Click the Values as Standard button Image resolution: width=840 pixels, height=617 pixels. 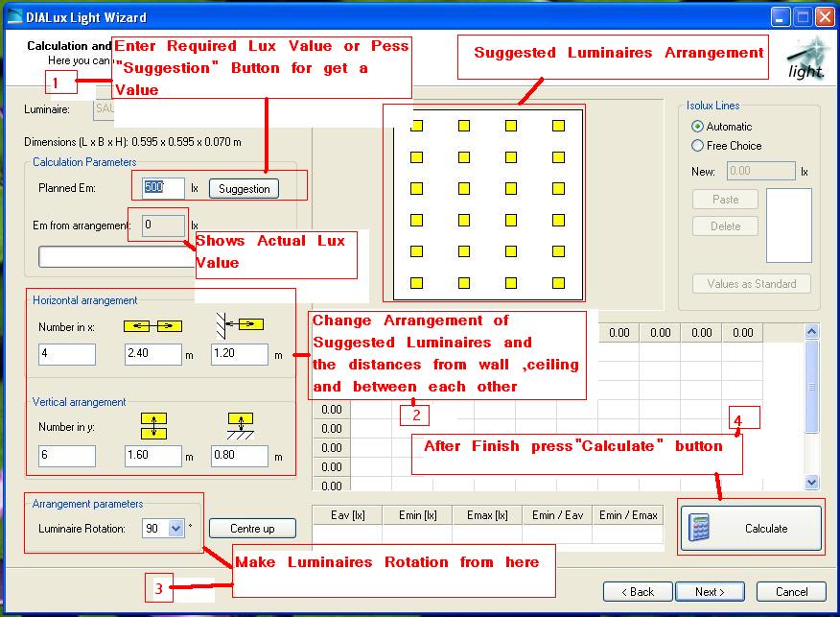coord(754,284)
